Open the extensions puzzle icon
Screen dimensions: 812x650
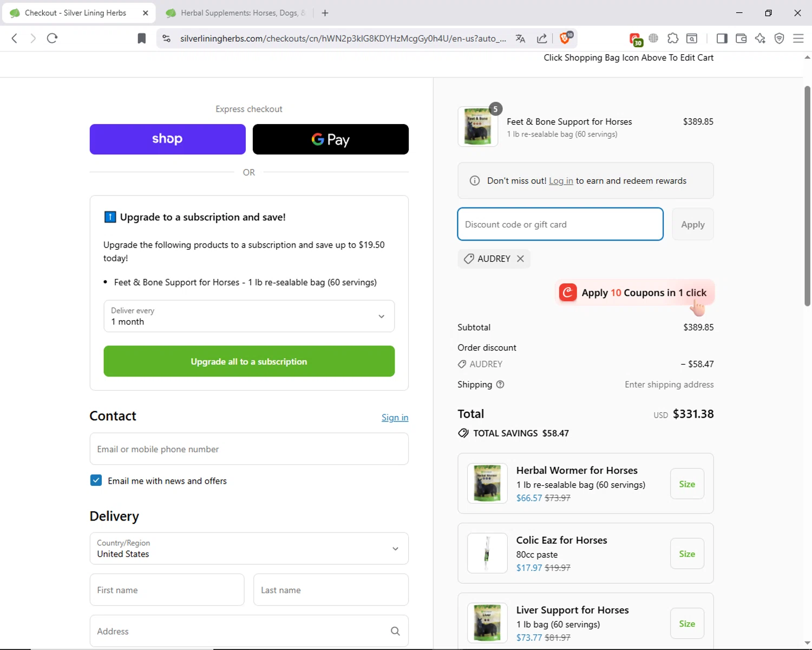[672, 38]
